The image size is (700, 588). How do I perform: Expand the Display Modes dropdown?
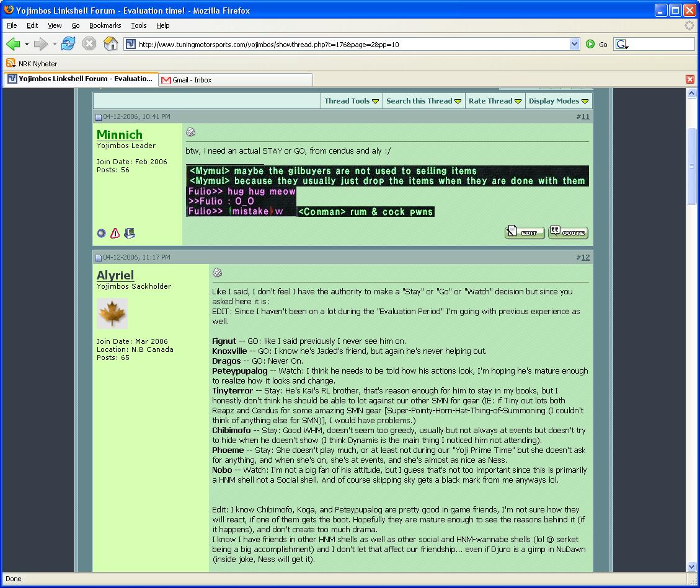558,101
